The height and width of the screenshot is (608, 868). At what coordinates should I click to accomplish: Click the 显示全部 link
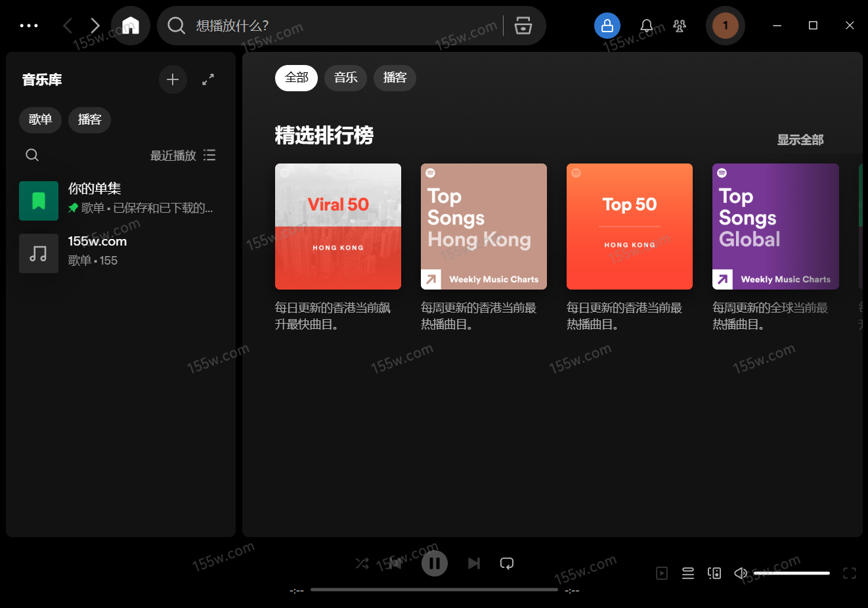(x=800, y=140)
